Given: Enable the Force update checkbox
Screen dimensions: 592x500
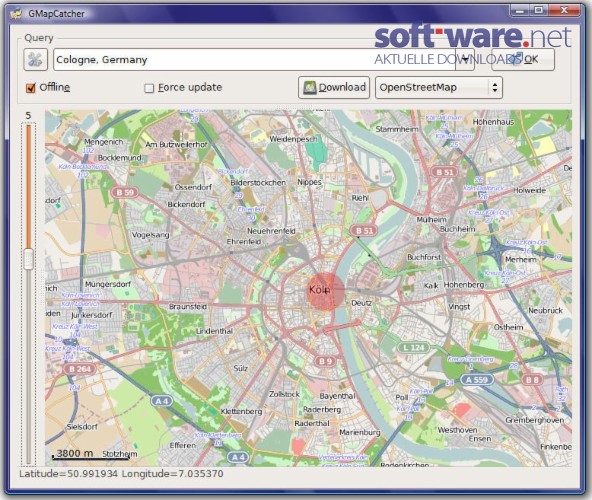Looking at the screenshot, I should tap(149, 88).
